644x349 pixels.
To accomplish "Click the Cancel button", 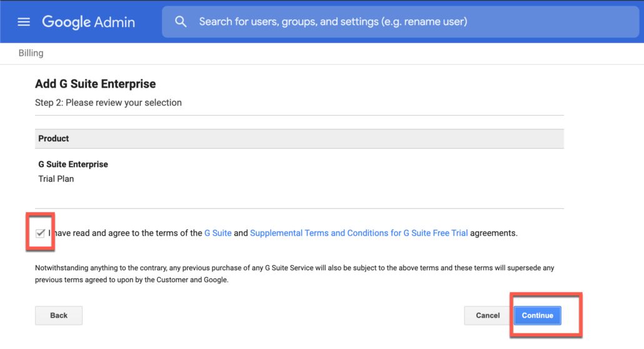I will (x=488, y=315).
